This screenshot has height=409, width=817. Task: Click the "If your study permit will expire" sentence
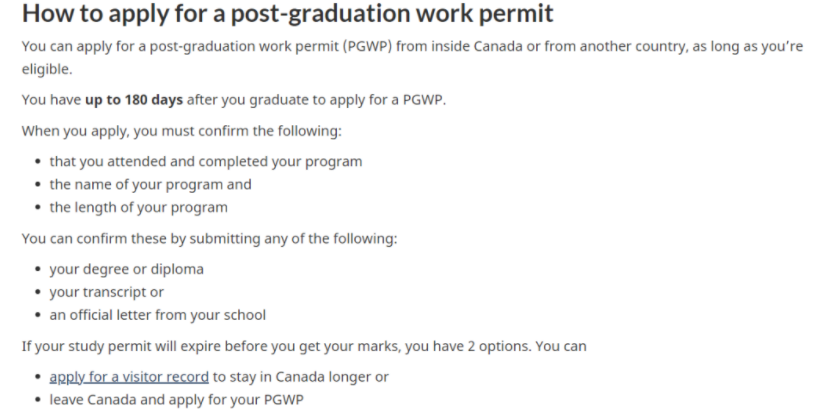(200, 346)
